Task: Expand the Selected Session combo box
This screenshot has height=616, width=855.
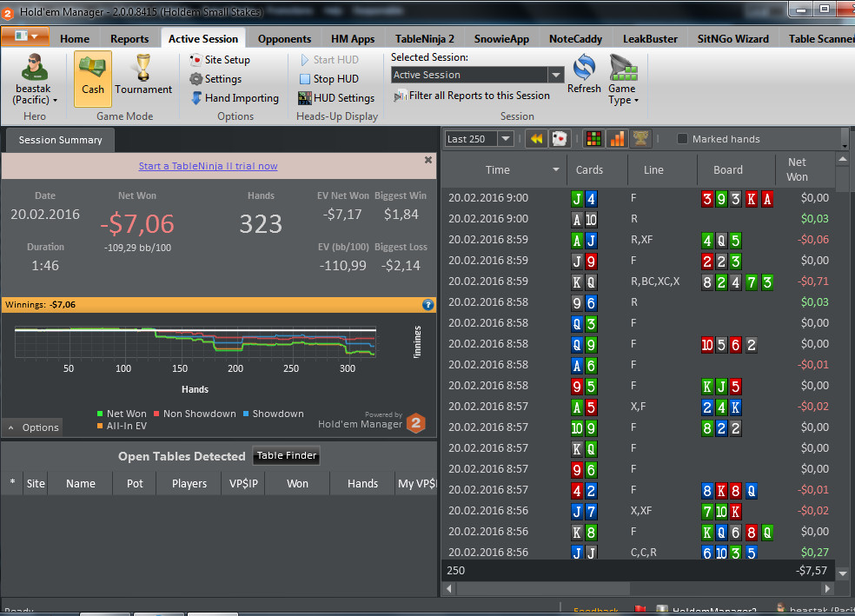Action: (x=555, y=75)
